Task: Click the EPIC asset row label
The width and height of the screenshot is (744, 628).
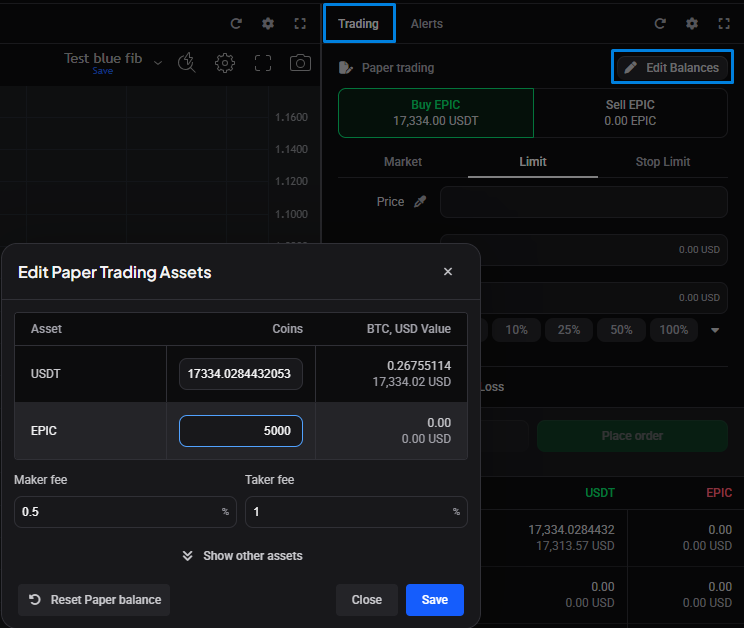Action: coord(44,431)
